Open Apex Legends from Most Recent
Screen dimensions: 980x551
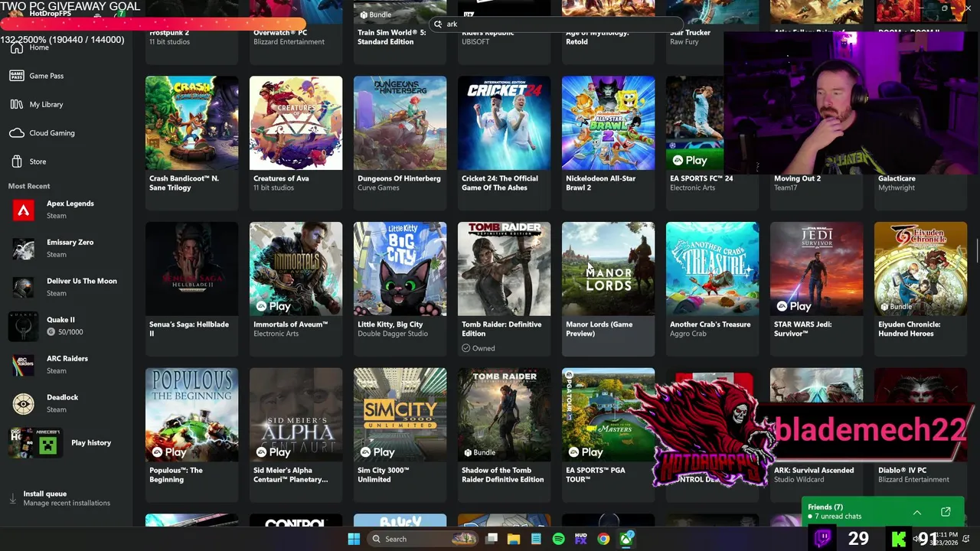click(x=67, y=210)
